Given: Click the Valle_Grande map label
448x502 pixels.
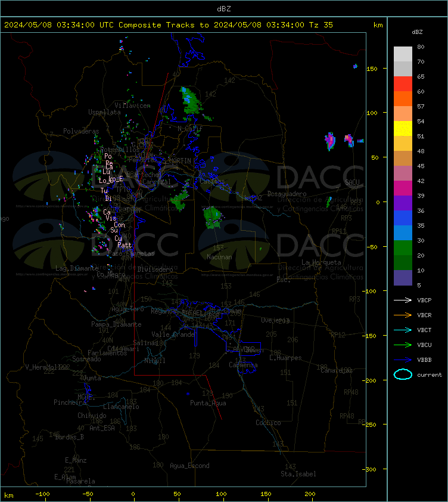Looking at the screenshot, I should click(173, 334).
